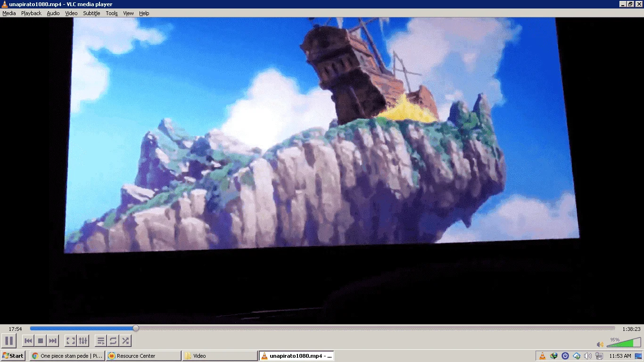Click the elapsed time 17:54 label
This screenshot has height=362, width=644.
[15, 329]
